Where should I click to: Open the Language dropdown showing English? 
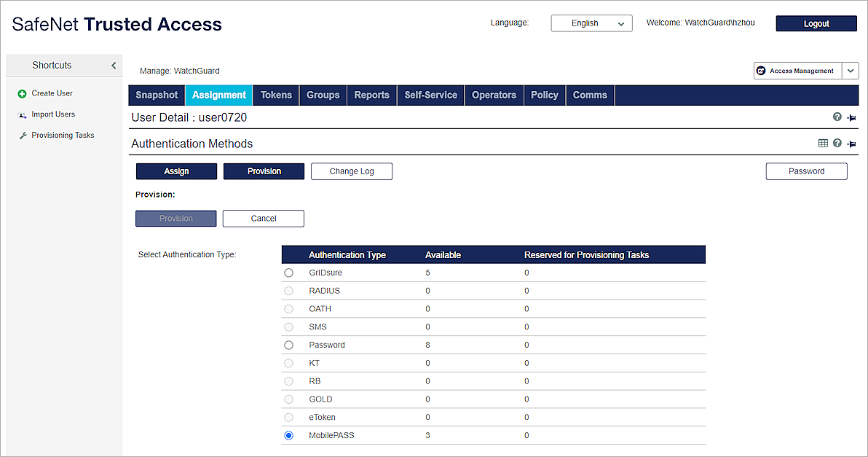(x=591, y=23)
